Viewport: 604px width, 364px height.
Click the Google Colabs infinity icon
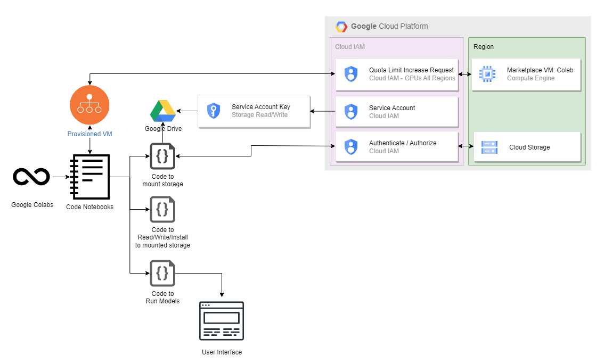(31, 177)
